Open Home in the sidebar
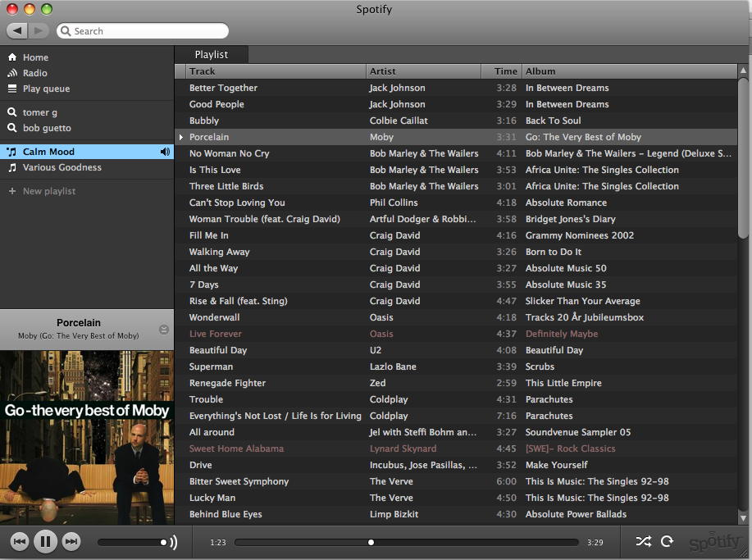The width and height of the screenshot is (752, 560). click(x=35, y=57)
